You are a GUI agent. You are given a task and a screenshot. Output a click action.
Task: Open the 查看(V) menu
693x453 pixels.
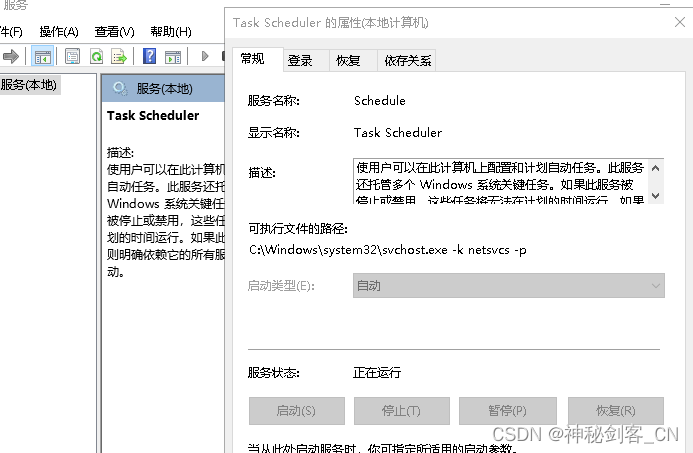114,32
